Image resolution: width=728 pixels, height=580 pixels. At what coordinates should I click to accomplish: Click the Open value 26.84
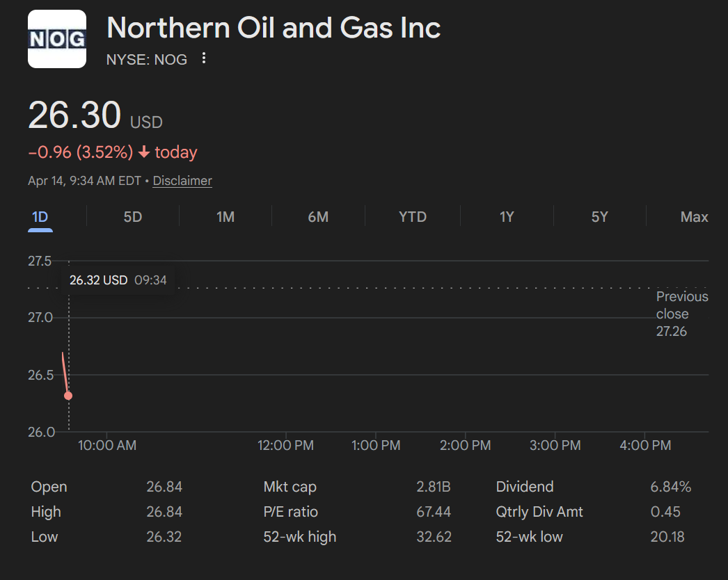[x=164, y=487]
